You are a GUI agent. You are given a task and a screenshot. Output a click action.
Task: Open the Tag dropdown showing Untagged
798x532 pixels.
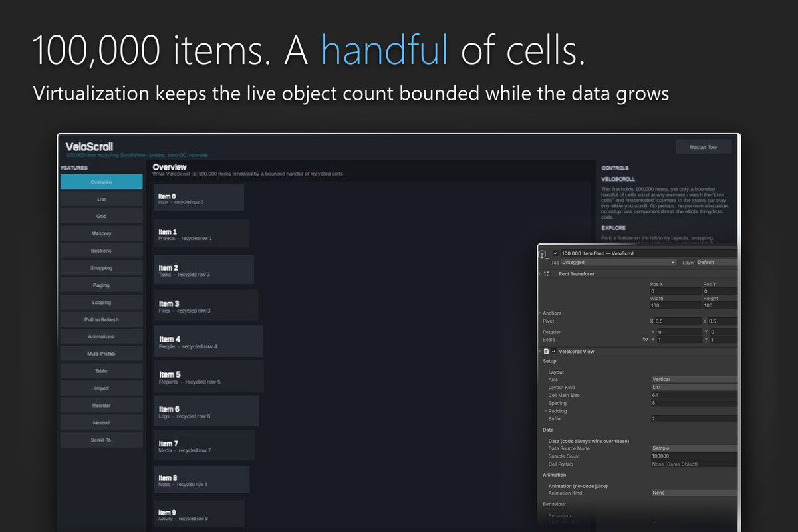[619, 263]
